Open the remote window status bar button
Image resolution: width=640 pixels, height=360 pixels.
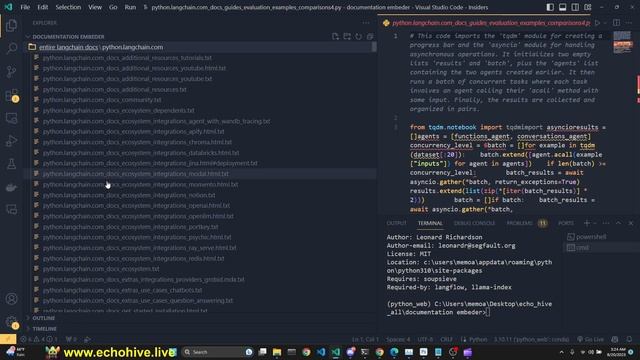[8, 339]
